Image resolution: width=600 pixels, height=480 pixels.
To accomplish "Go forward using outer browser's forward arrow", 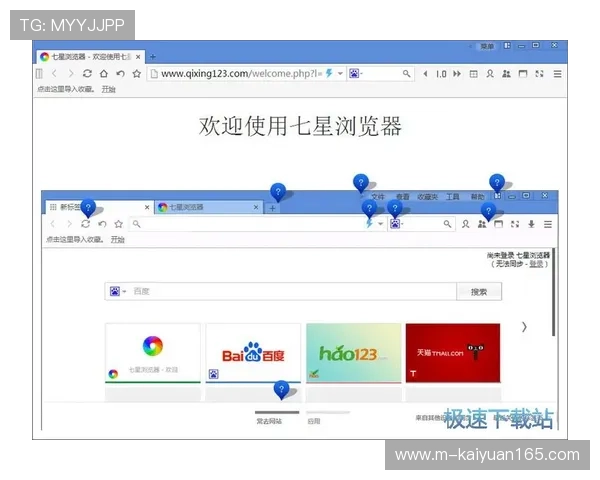I will (71, 73).
